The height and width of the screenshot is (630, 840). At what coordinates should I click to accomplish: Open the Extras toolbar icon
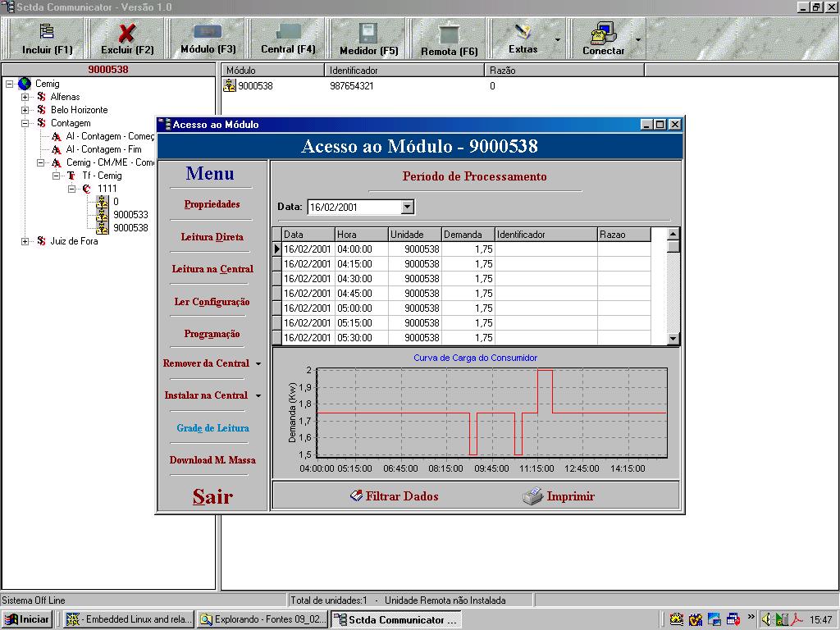tap(523, 31)
